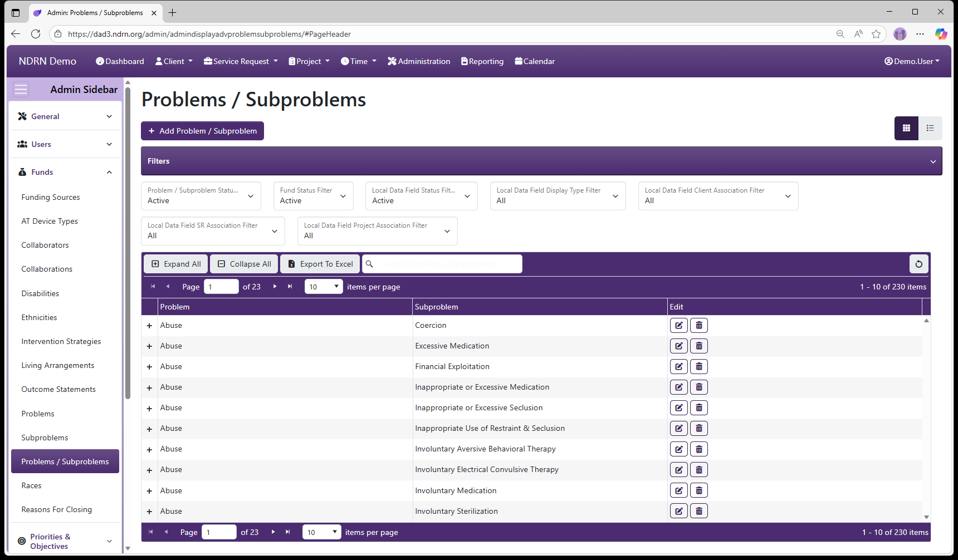This screenshot has height=560, width=958.
Task: Open Reasons For Closing sidebar link
Action: pyautogui.click(x=57, y=509)
